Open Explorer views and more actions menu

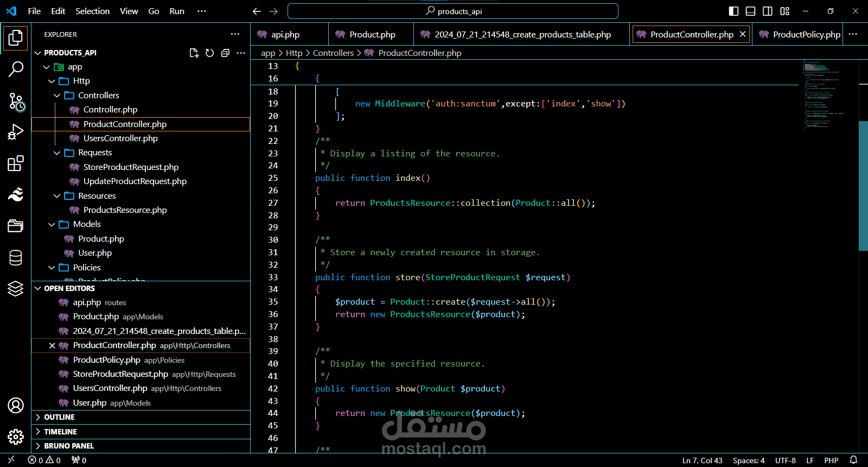tap(235, 34)
